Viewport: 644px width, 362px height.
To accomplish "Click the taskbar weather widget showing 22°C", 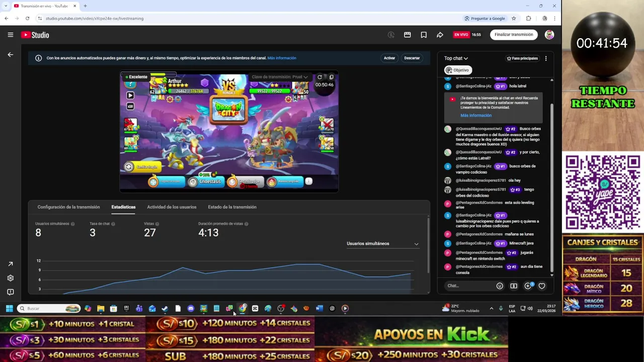I will (x=460, y=308).
